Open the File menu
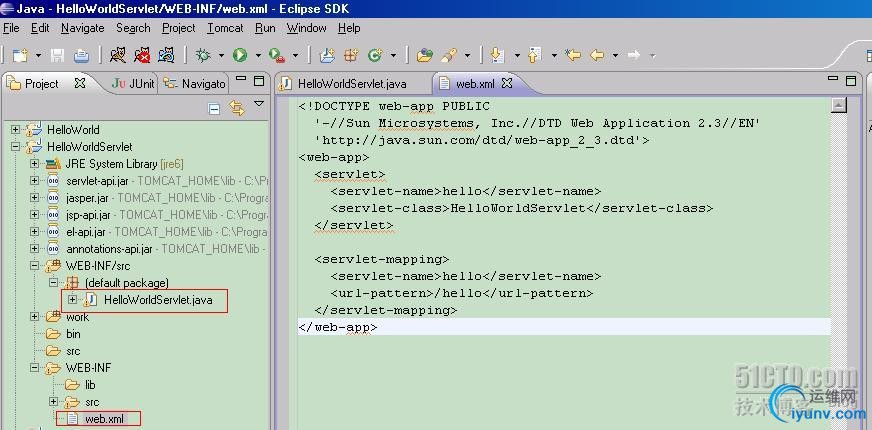Image resolution: width=872 pixels, height=430 pixels. coord(11,28)
